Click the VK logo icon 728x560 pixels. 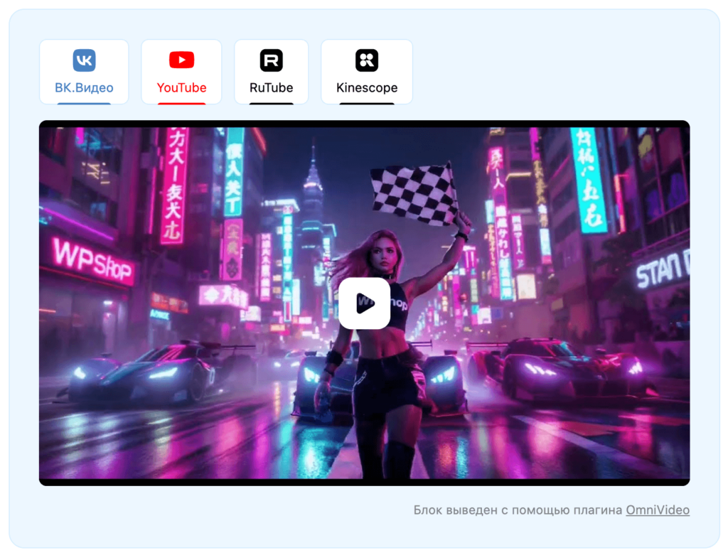[84, 60]
